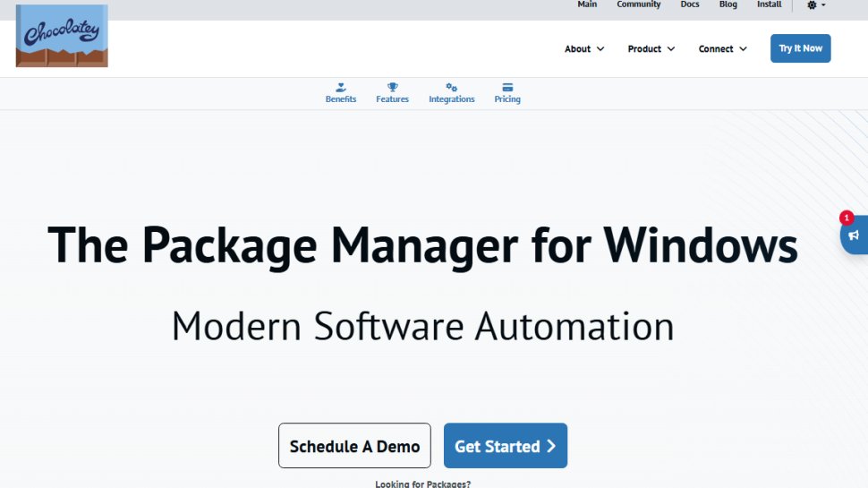
Task: Expand the Product menu
Action: [651, 48]
